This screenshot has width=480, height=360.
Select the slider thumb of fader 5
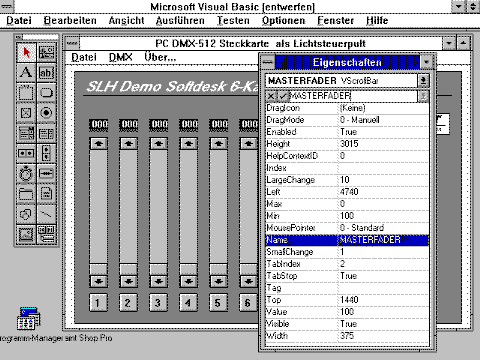tap(218, 269)
